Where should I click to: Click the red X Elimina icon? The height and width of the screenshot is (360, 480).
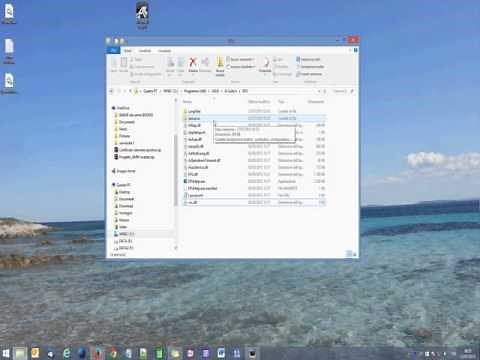coord(193,65)
